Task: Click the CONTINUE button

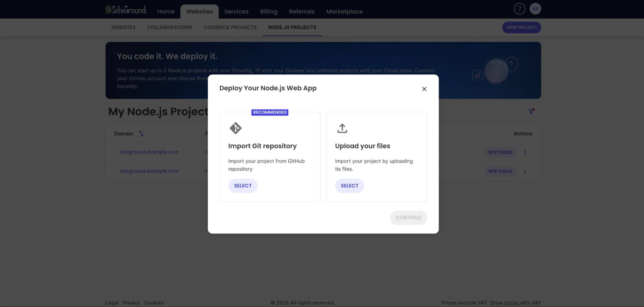Action: coord(408,218)
